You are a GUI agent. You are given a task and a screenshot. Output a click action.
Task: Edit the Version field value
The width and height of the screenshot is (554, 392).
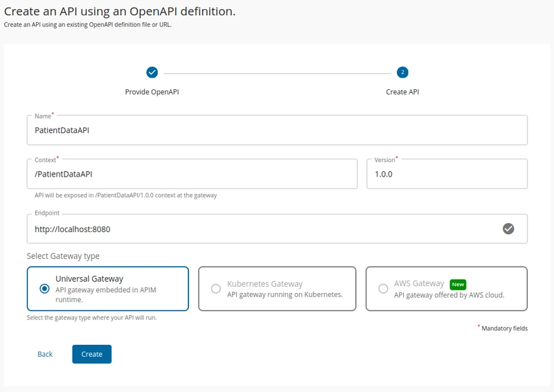[x=447, y=174]
